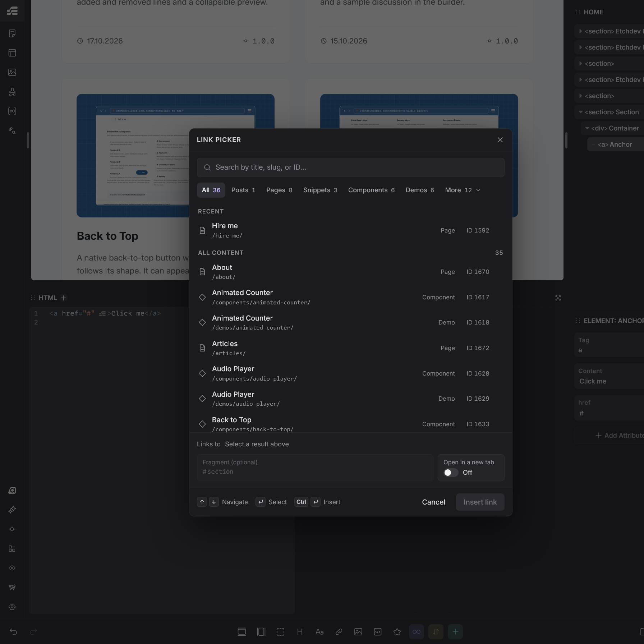Switch to the Demos tab
The width and height of the screenshot is (644, 644).
(420, 190)
